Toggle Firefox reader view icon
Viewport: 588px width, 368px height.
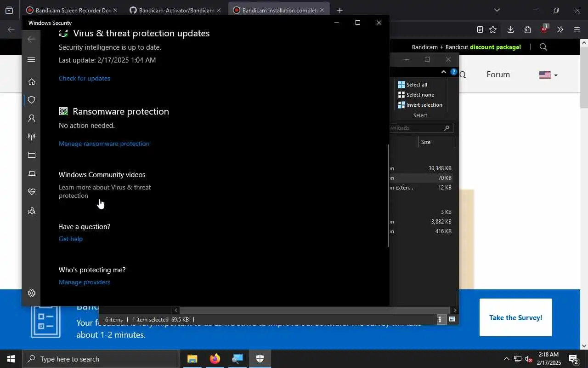coord(480,29)
